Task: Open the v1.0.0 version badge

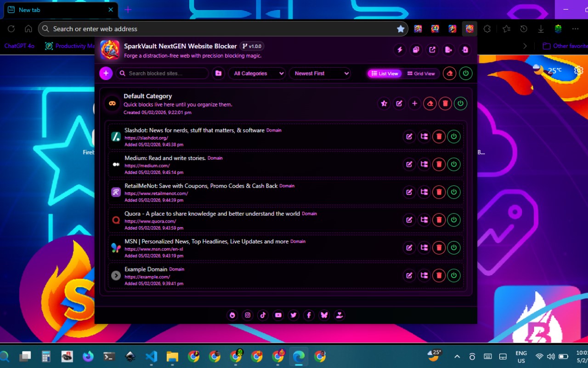Action: 252,46
